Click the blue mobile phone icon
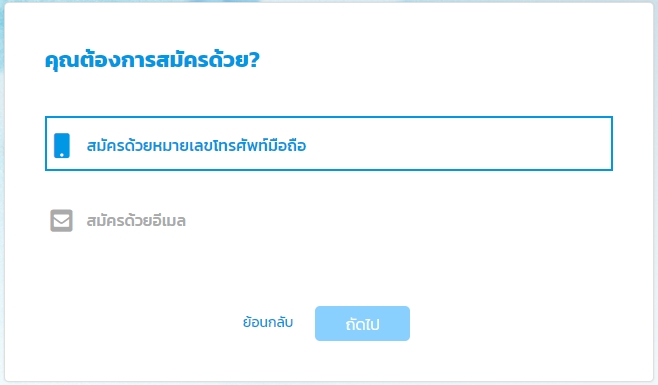The height and width of the screenshot is (385, 658). (62, 145)
